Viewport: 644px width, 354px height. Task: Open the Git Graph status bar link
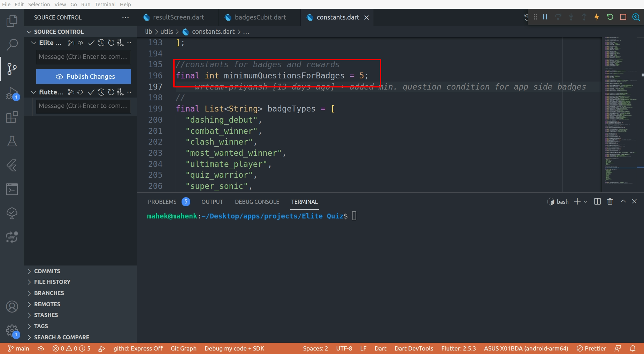183,348
